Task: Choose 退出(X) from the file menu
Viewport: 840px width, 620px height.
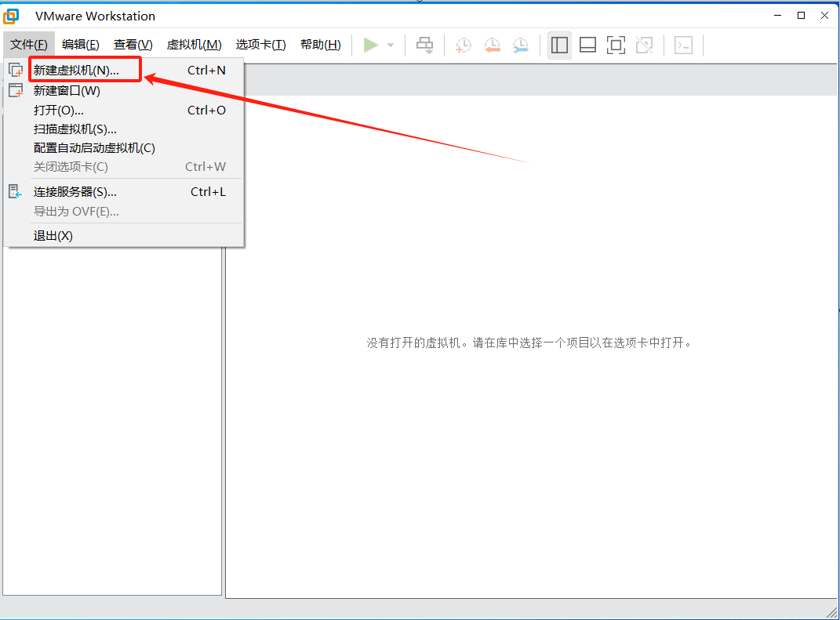Action: click(124, 236)
